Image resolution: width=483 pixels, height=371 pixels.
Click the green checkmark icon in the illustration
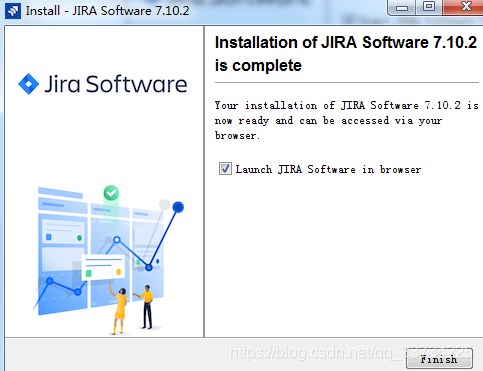(111, 193)
